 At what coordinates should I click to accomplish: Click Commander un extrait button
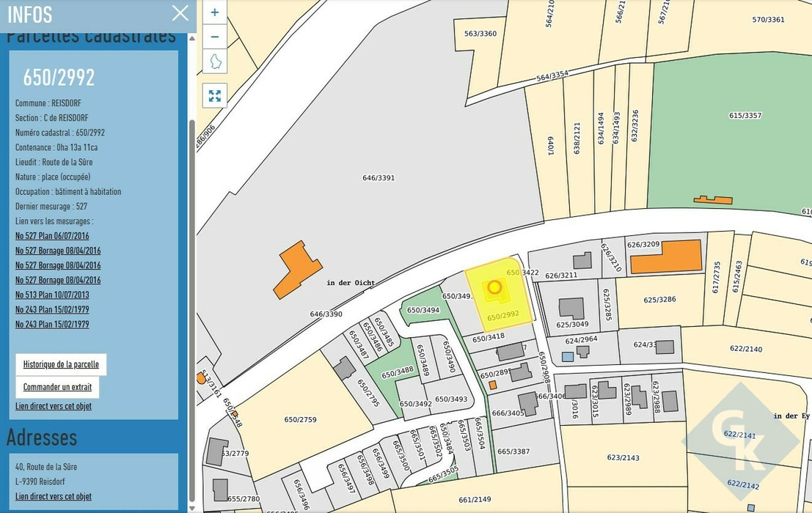pyautogui.click(x=58, y=387)
